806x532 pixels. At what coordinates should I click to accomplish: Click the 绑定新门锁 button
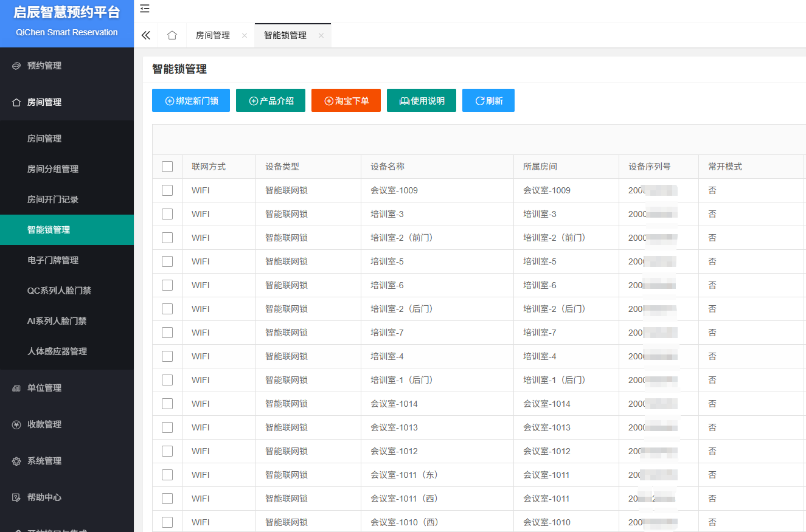click(x=191, y=101)
